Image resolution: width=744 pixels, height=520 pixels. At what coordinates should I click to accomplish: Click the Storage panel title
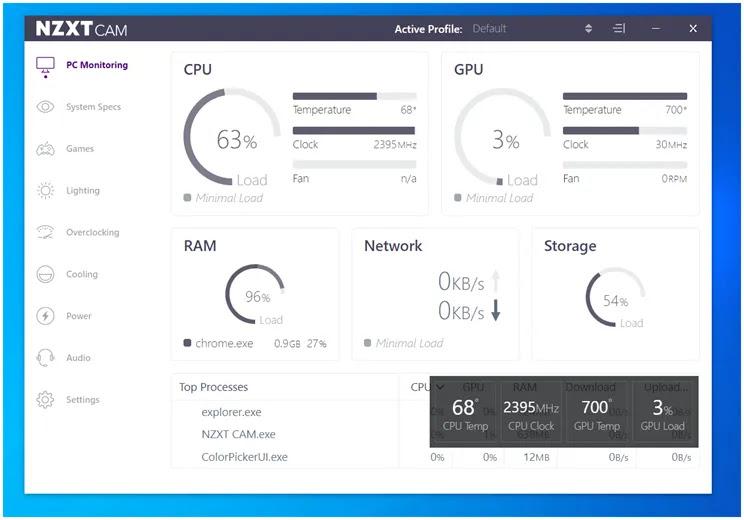[570, 246]
